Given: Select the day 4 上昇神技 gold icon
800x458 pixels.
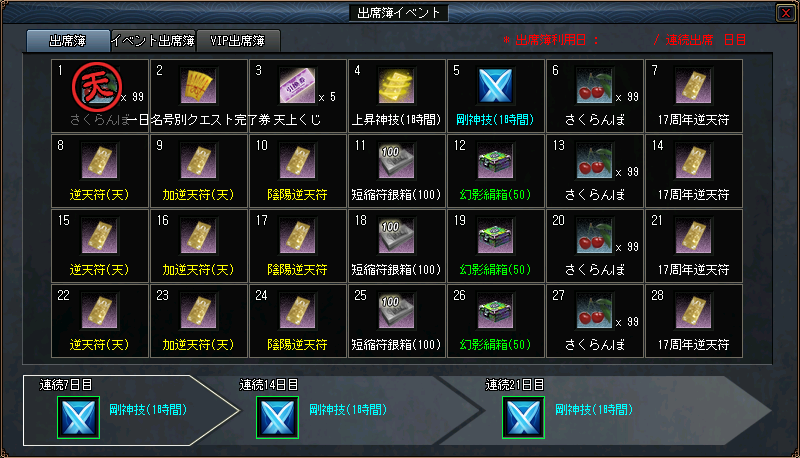Looking at the screenshot, I should coord(396,87).
